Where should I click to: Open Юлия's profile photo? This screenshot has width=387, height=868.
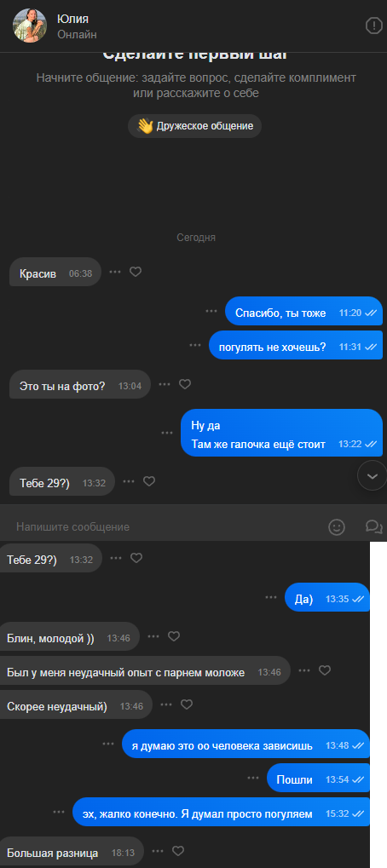pos(30,26)
